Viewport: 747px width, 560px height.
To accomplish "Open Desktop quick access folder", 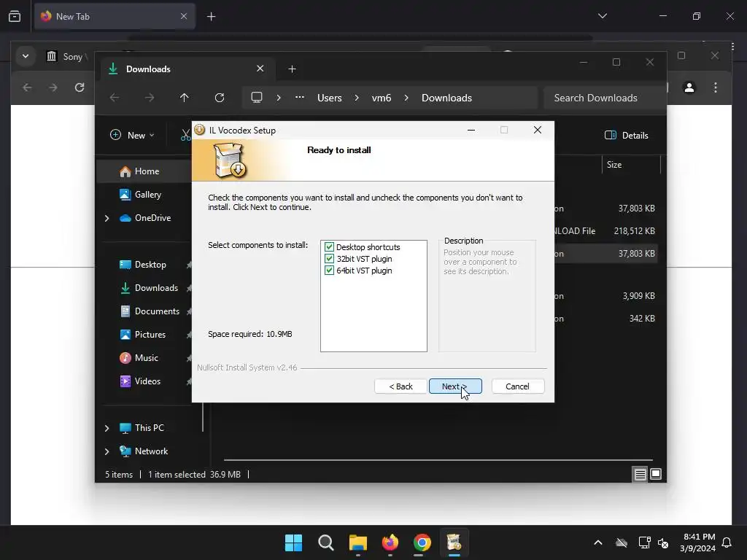I will (150, 265).
